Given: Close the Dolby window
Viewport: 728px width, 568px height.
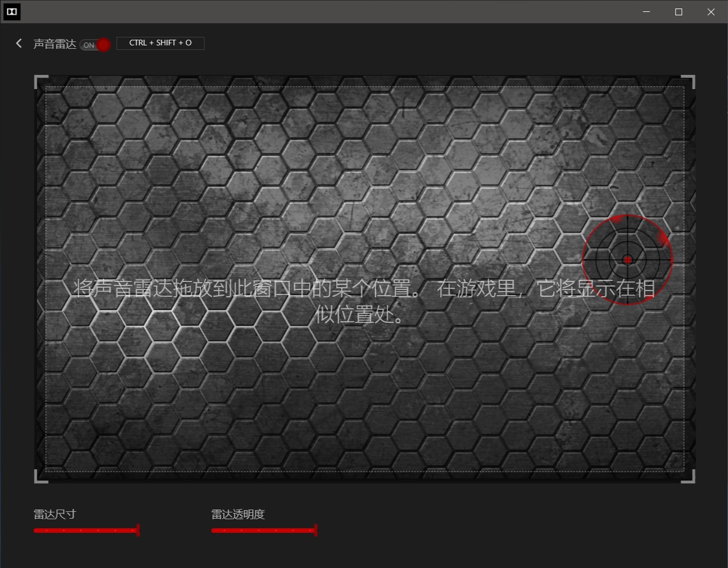Looking at the screenshot, I should (711, 12).
